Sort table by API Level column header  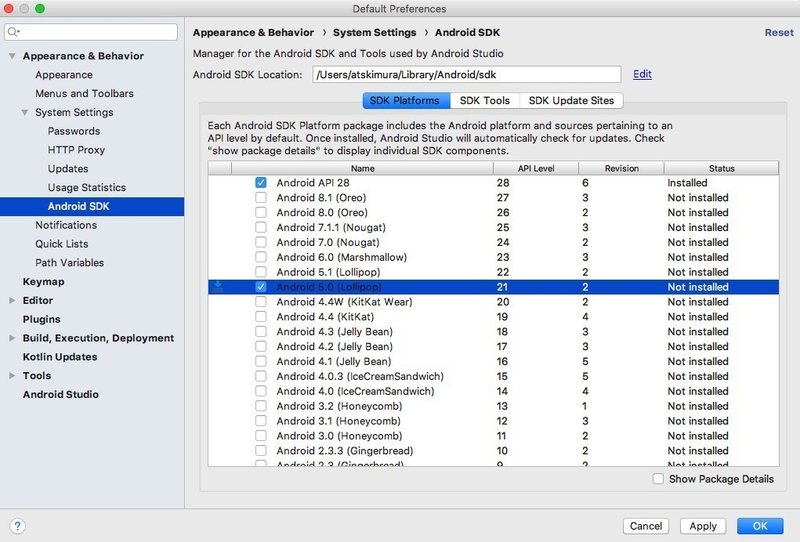tap(536, 168)
